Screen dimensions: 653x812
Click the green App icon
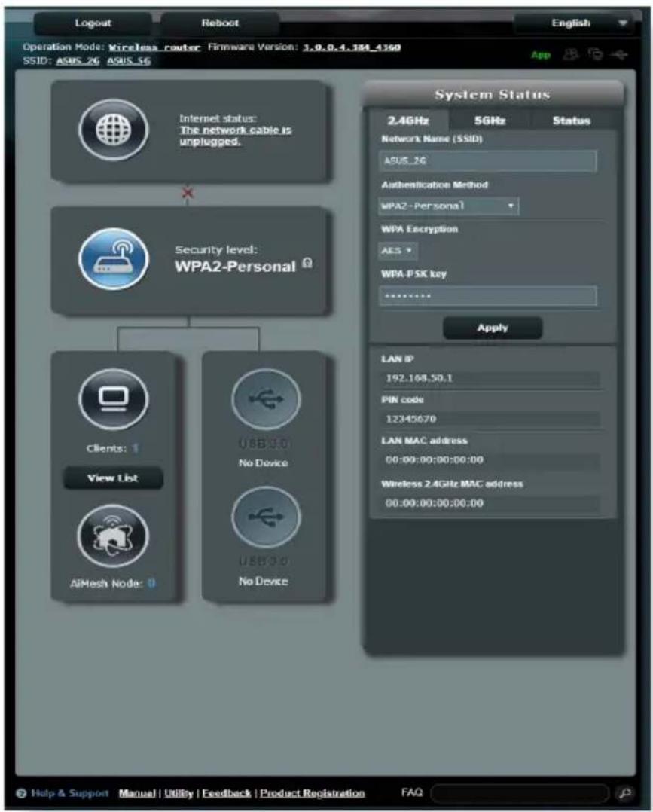(541, 55)
